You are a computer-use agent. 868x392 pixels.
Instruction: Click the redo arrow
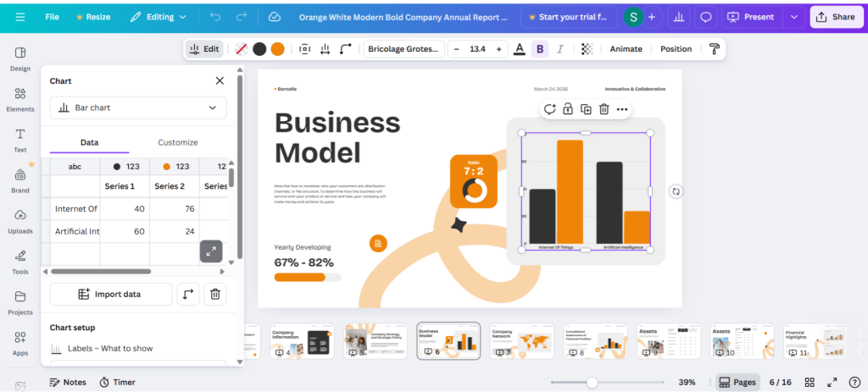(x=242, y=17)
